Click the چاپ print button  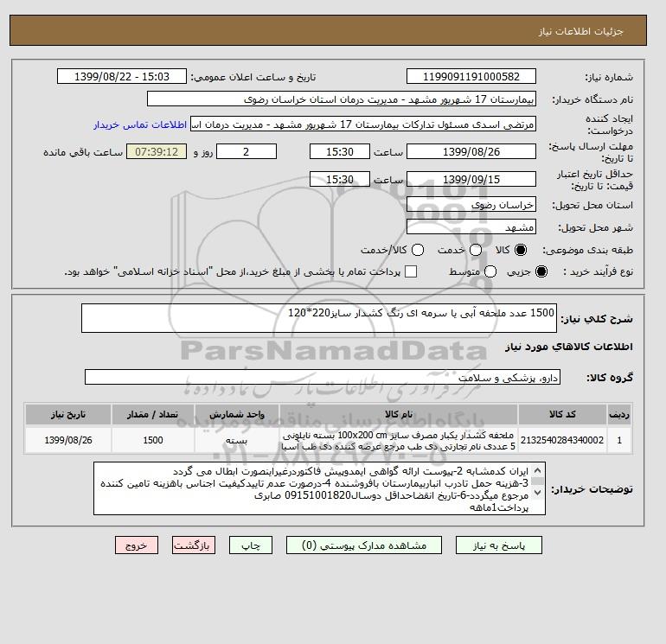pos(251,545)
